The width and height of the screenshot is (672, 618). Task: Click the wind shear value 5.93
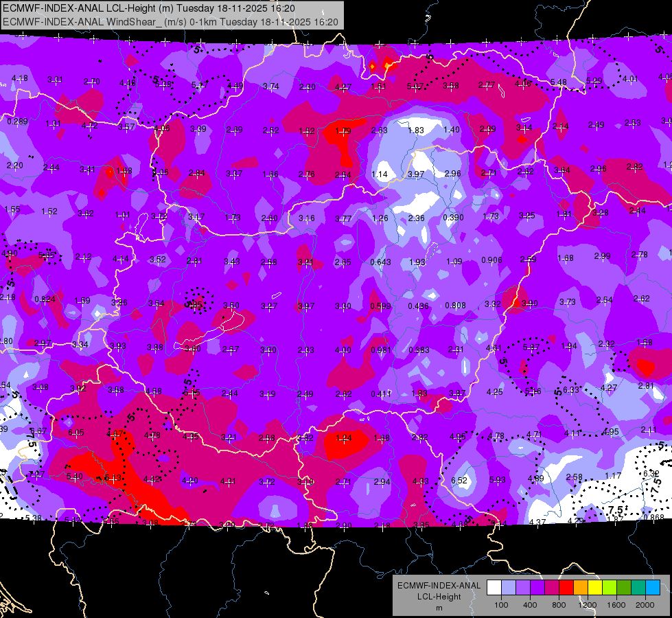click(497, 479)
